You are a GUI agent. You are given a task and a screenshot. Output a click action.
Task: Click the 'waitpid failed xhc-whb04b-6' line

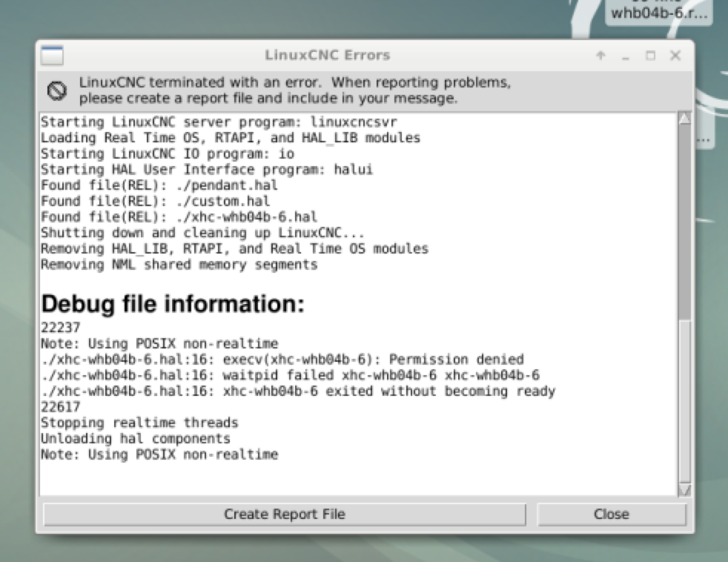pyautogui.click(x=290, y=375)
